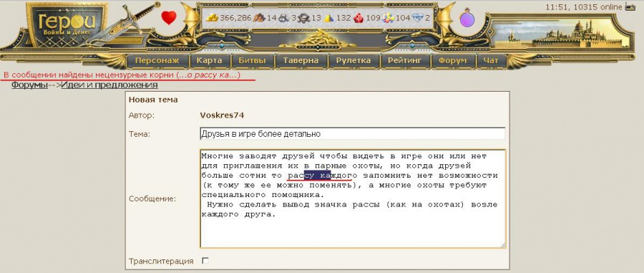Click the gold bars resource icon
The height and width of the screenshot is (273, 644).
[213, 18]
